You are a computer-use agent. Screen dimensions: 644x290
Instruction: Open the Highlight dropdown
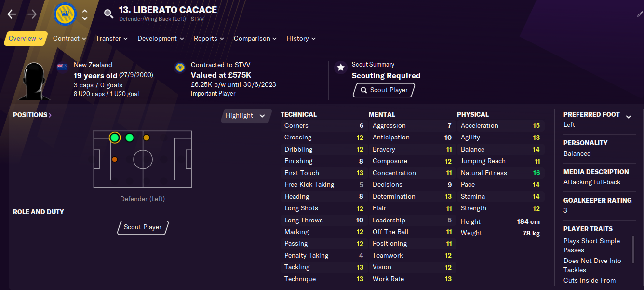pyautogui.click(x=246, y=116)
